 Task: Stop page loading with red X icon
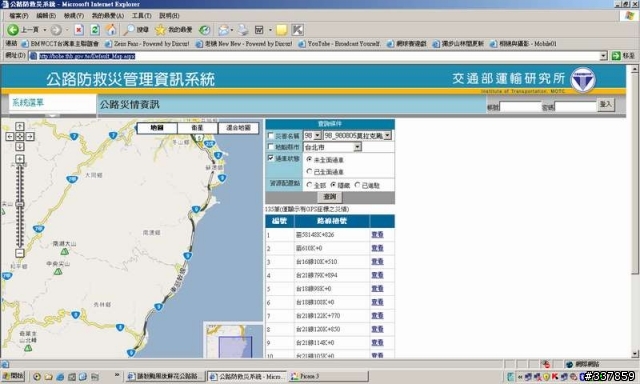pyautogui.click(x=79, y=30)
